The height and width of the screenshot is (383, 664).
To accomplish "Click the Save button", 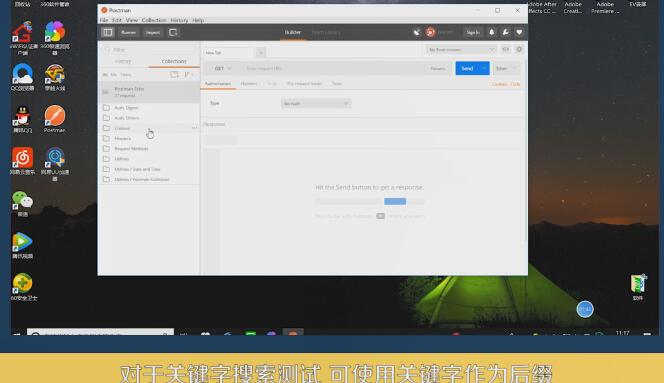I will tap(501, 68).
